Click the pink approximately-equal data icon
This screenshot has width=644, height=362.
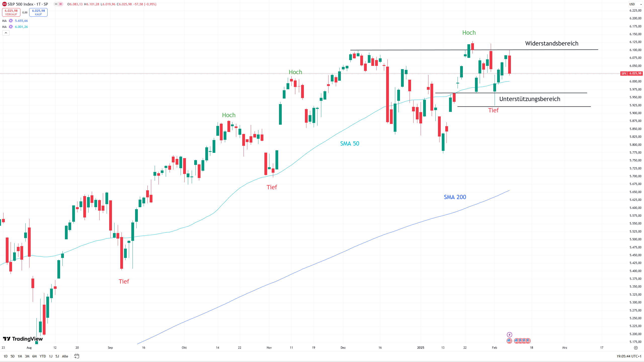[61, 4]
